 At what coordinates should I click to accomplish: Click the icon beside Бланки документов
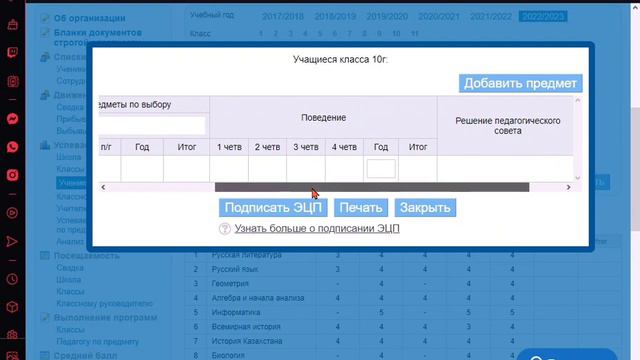45,33
